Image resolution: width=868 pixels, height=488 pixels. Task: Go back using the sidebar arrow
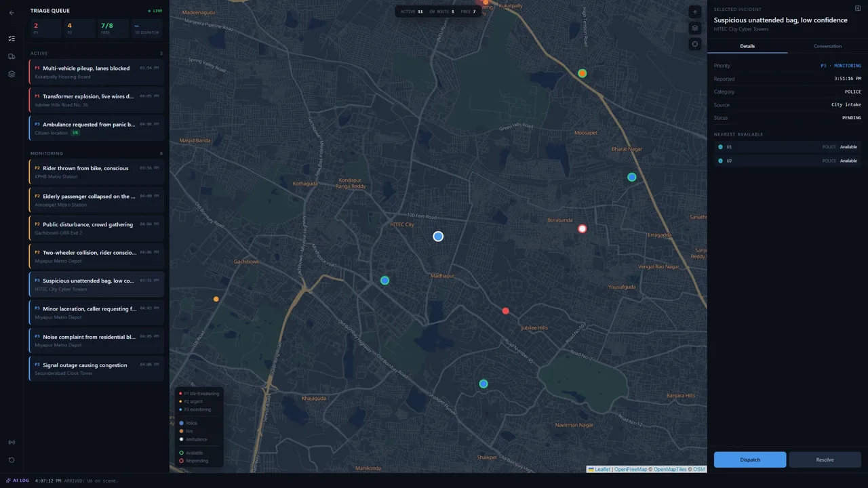coord(12,12)
